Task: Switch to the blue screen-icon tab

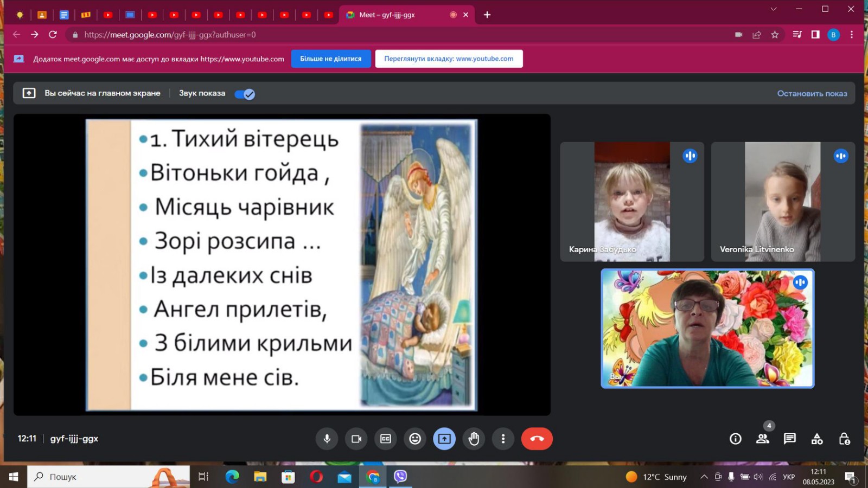Action: coord(130,15)
